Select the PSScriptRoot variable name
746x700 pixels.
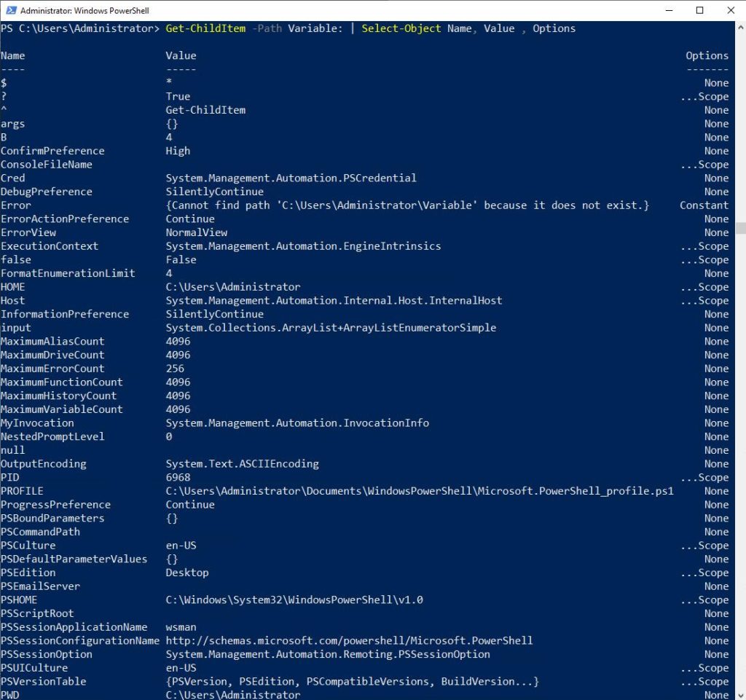coord(37,614)
